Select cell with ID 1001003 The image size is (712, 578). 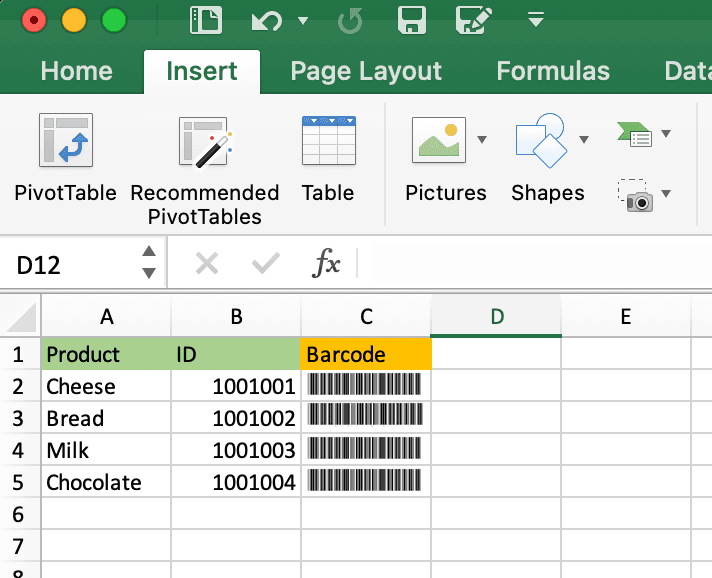(x=236, y=450)
